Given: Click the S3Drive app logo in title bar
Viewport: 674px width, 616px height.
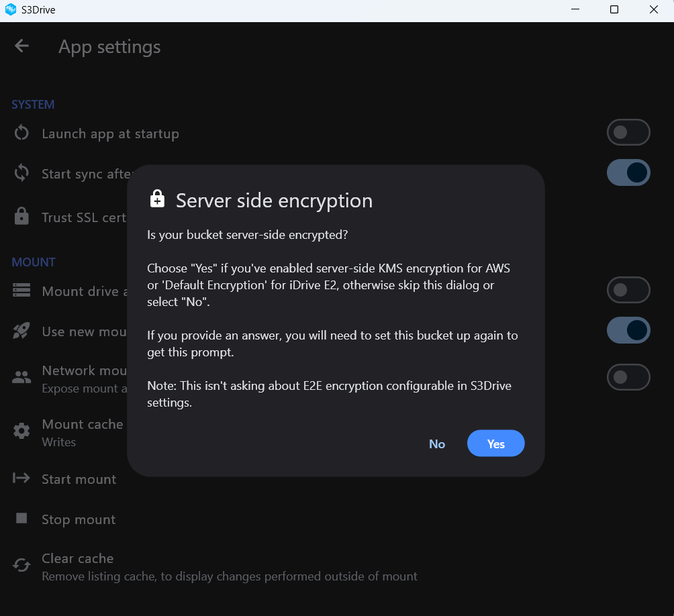Looking at the screenshot, I should [x=10, y=9].
